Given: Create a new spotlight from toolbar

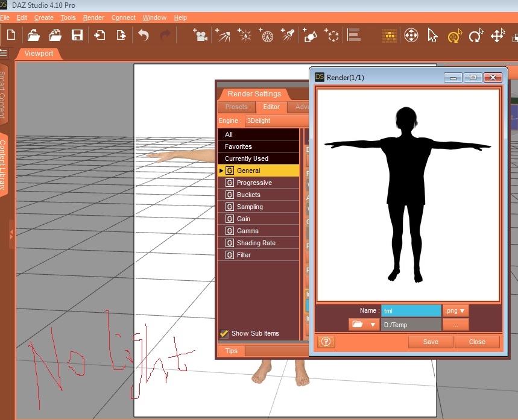Looking at the screenshot, I should (x=288, y=36).
